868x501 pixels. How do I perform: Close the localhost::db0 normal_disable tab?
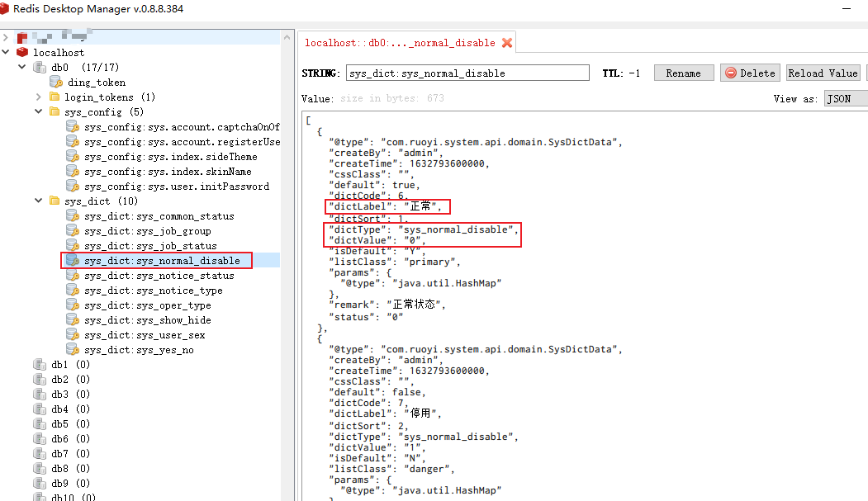click(506, 43)
